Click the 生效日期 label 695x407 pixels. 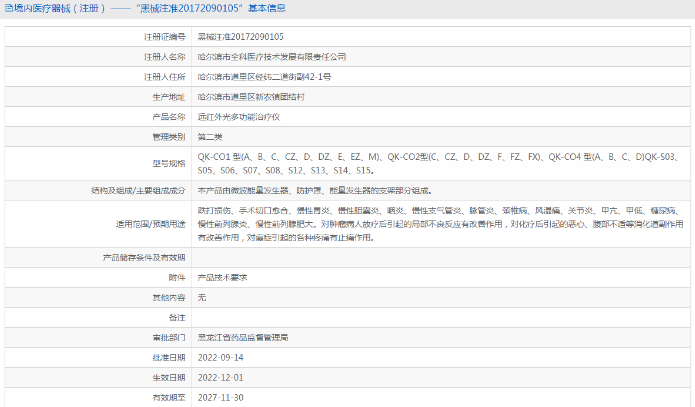[168, 378]
